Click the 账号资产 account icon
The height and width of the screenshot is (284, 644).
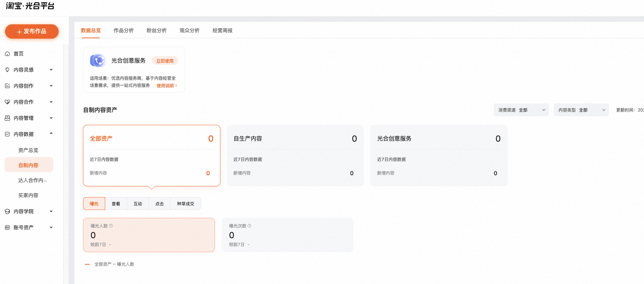(x=7, y=227)
